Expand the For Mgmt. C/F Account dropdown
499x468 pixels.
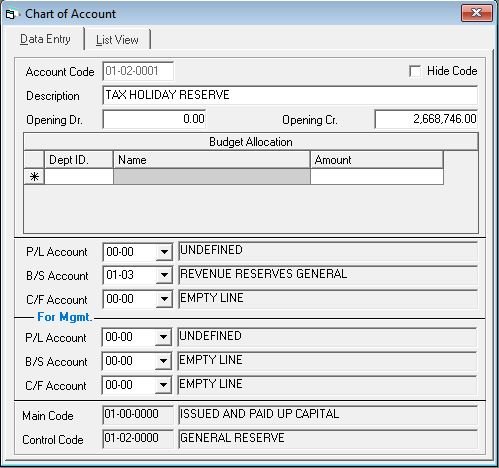[x=163, y=385]
